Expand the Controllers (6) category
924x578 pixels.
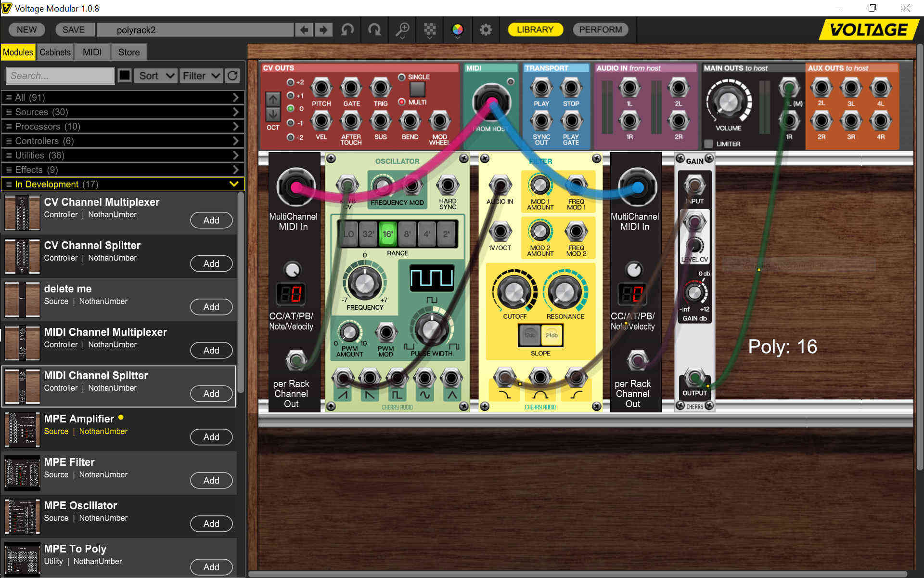pyautogui.click(x=123, y=141)
